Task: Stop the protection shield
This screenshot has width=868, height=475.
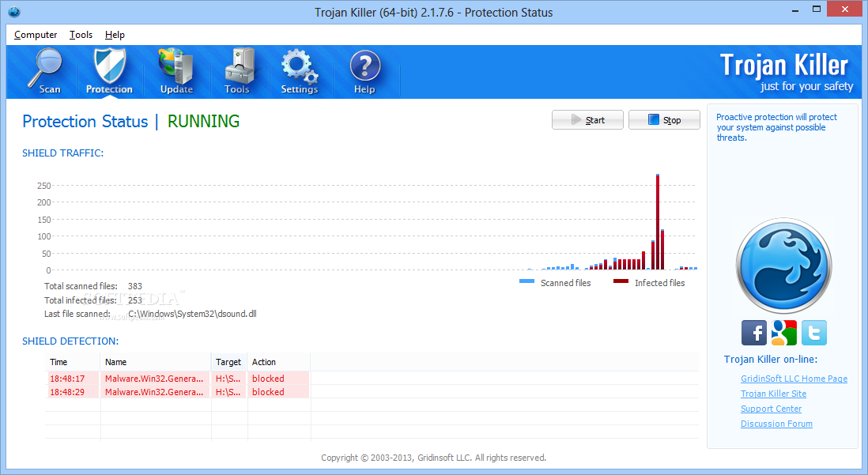Action: [x=664, y=119]
